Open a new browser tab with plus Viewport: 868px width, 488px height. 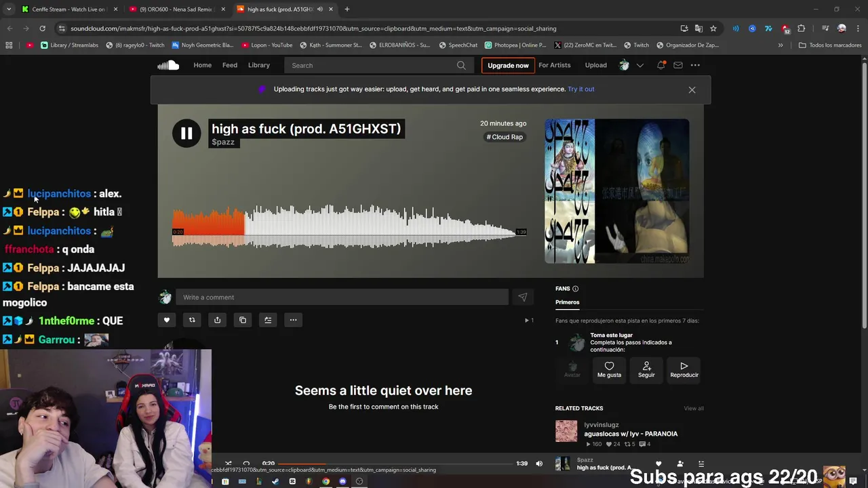point(347,9)
